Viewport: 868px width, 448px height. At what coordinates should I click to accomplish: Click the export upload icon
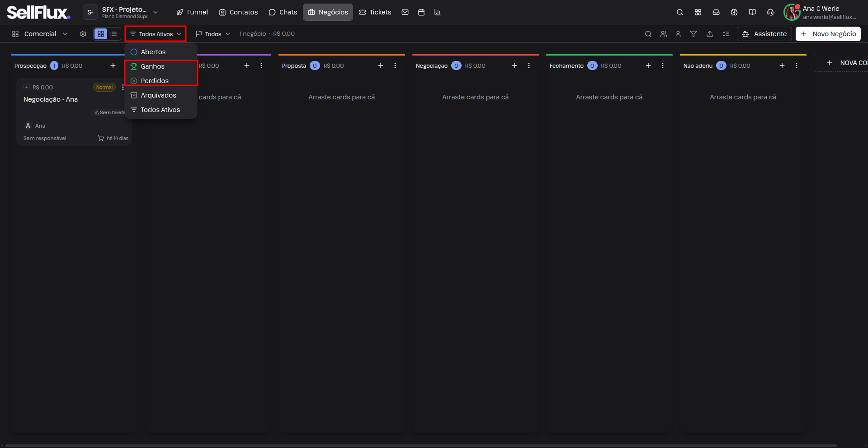tap(710, 34)
